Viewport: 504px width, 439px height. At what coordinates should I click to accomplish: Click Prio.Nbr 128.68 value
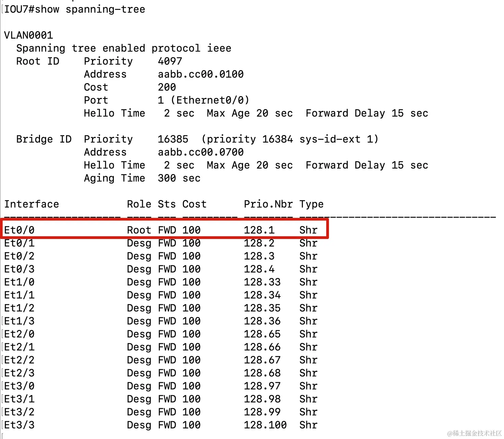click(x=262, y=373)
